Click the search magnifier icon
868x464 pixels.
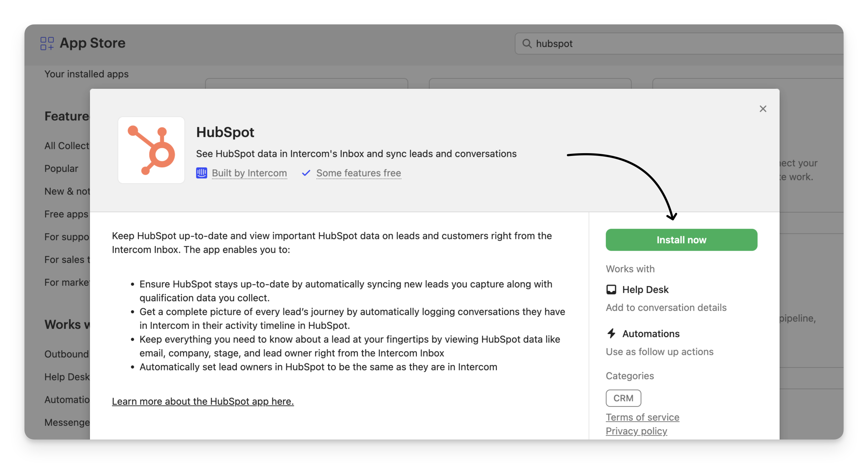527,43
